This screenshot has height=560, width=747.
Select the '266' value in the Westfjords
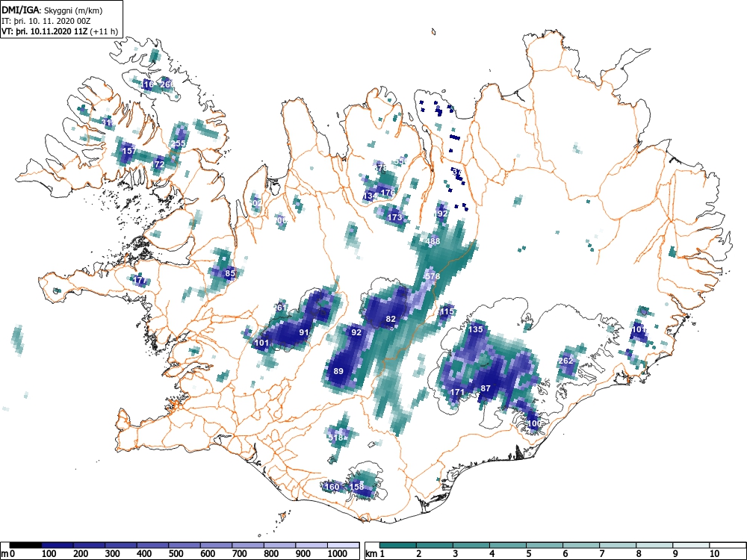pyautogui.click(x=167, y=85)
